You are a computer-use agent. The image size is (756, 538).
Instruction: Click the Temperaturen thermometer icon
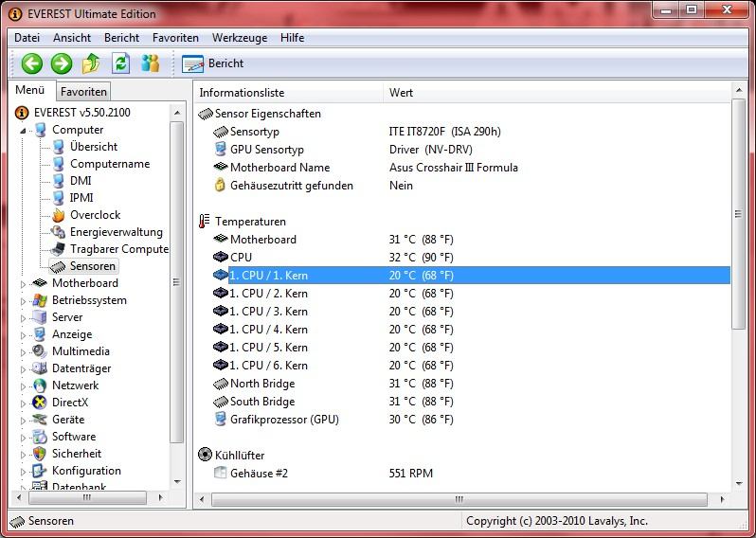[205, 222]
